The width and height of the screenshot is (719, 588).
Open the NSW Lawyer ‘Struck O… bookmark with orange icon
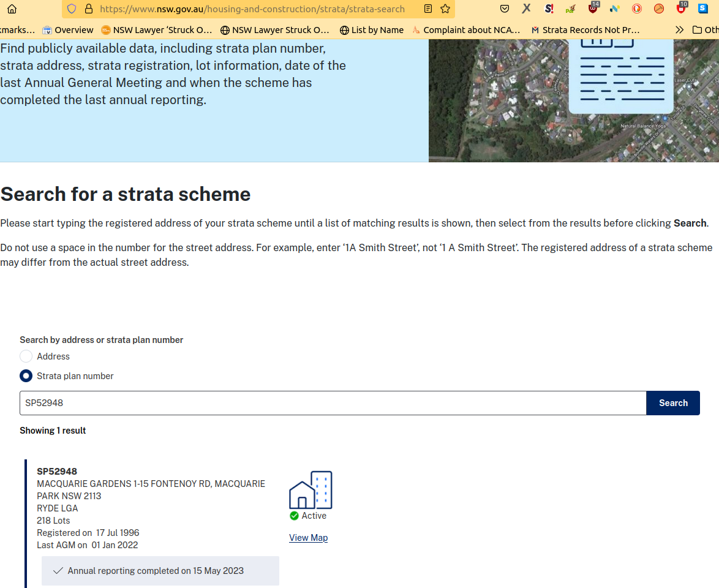[156, 30]
